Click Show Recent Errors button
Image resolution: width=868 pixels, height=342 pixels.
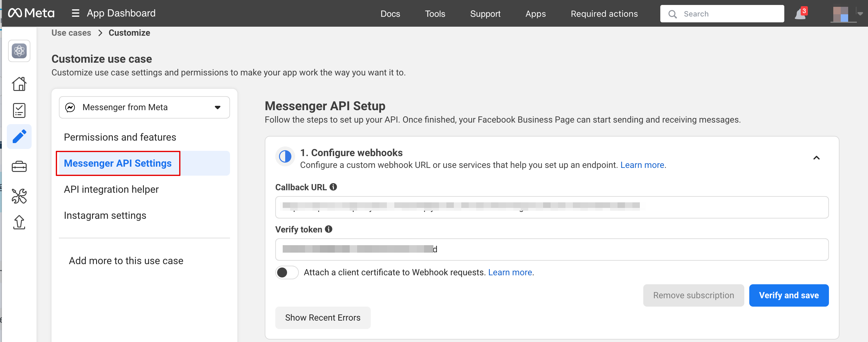pyautogui.click(x=322, y=317)
